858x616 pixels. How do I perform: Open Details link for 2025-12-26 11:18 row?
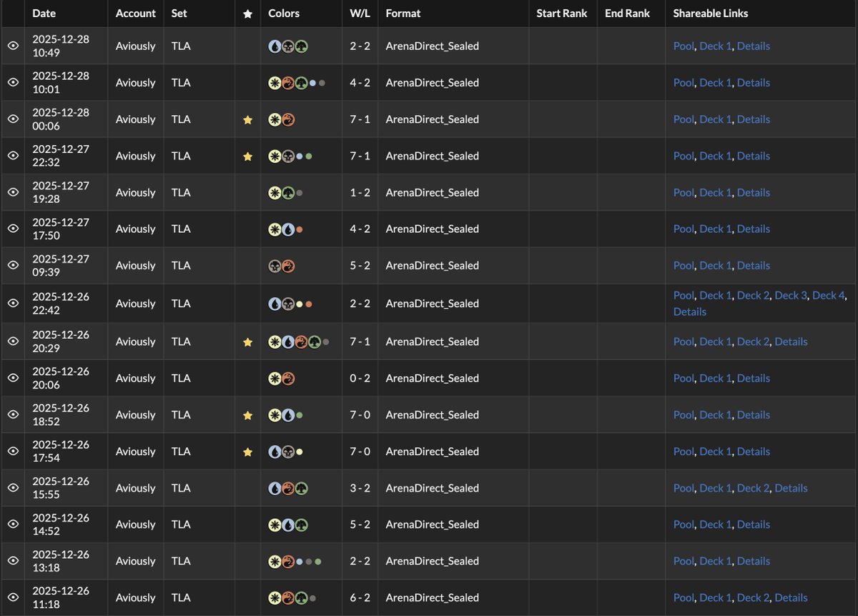tap(791, 597)
